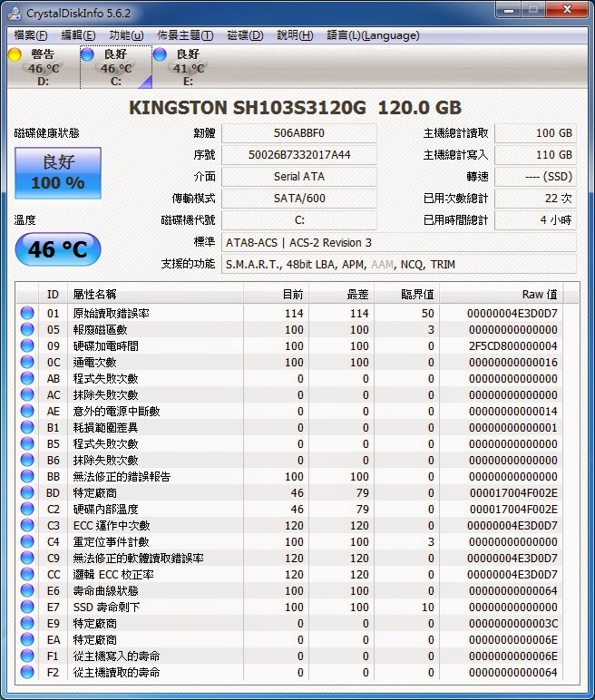This screenshot has width=595, height=700.
Task: Click status icon of row BD
Action: (x=27, y=492)
